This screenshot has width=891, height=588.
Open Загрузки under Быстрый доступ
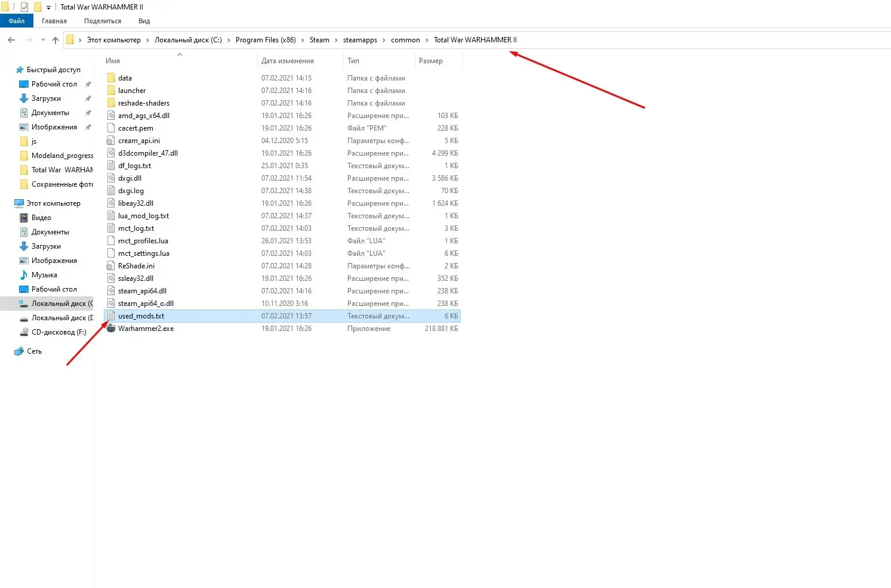pyautogui.click(x=46, y=98)
